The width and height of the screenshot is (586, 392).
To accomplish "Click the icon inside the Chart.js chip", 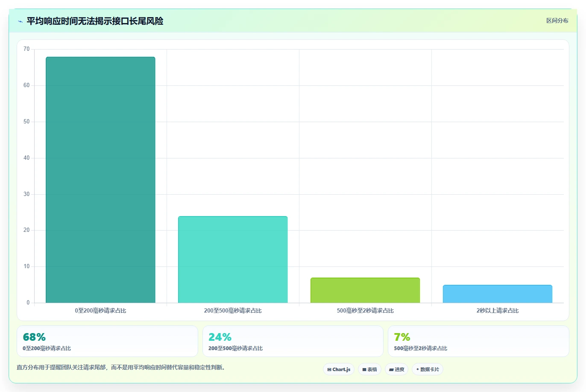I will [329, 370].
